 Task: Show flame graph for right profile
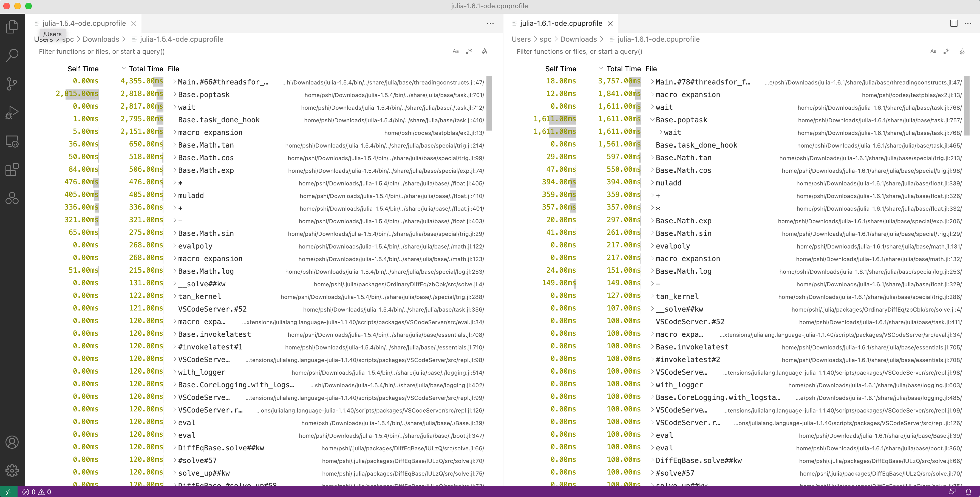click(x=962, y=51)
